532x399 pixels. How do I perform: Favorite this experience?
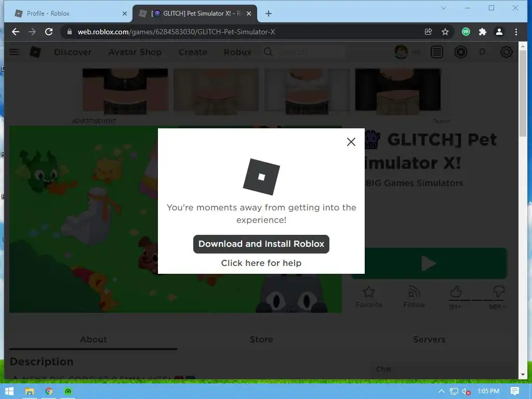click(369, 297)
